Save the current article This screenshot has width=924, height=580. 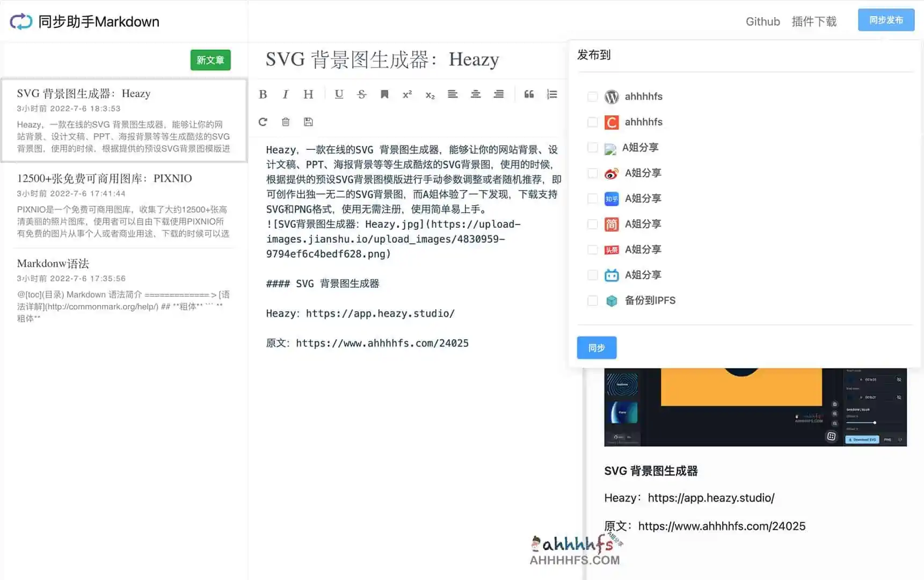tap(308, 122)
